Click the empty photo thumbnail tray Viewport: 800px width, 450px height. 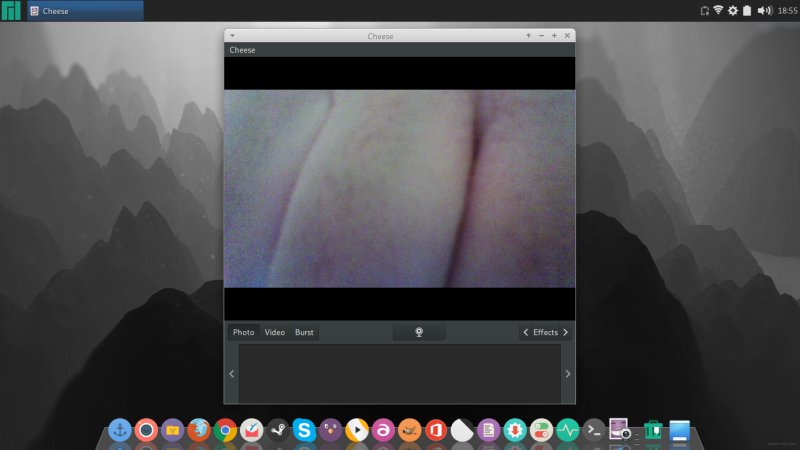pyautogui.click(x=399, y=373)
